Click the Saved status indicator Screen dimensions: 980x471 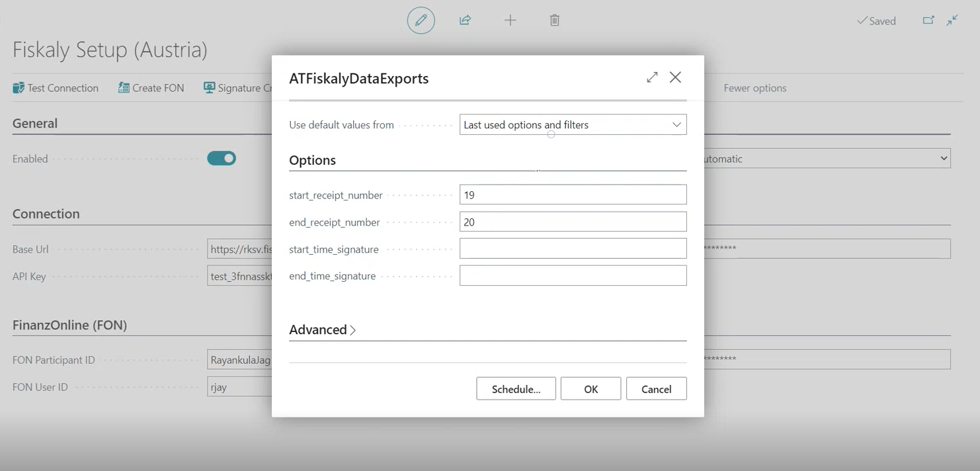[877, 21]
